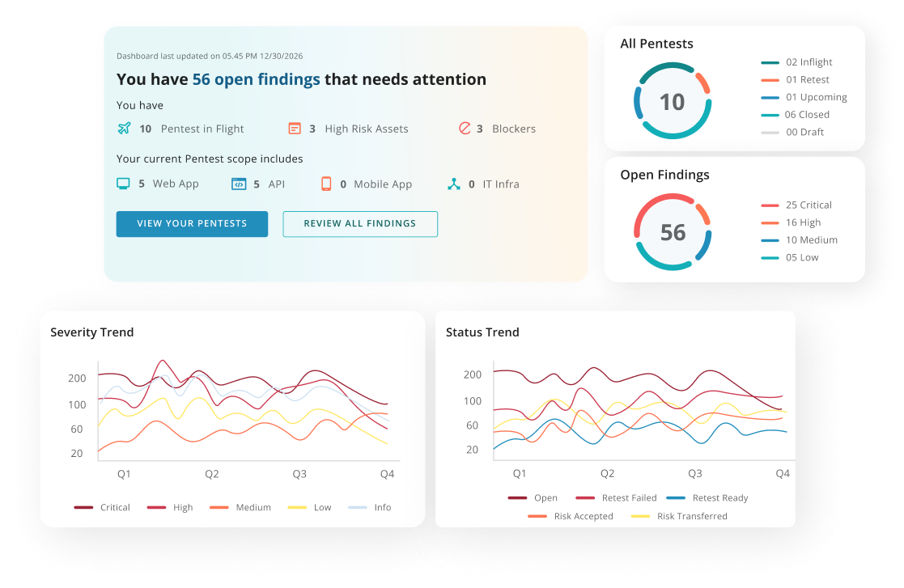Click the 'Open Findings' card title
Viewport: 904px width, 588px height.
click(x=664, y=175)
